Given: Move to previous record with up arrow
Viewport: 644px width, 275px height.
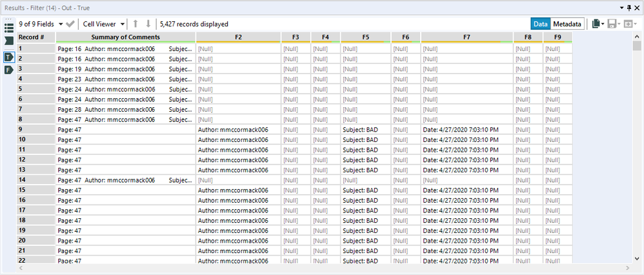Looking at the screenshot, I should [135, 25].
